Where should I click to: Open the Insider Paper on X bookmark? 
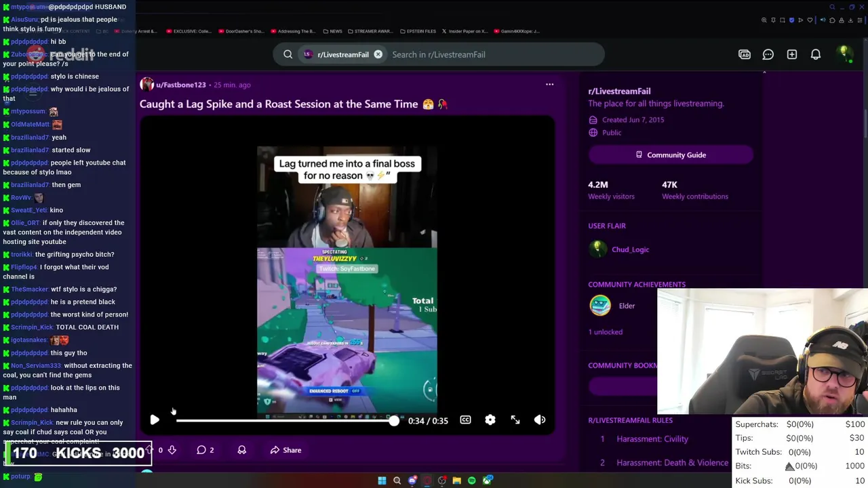click(465, 31)
